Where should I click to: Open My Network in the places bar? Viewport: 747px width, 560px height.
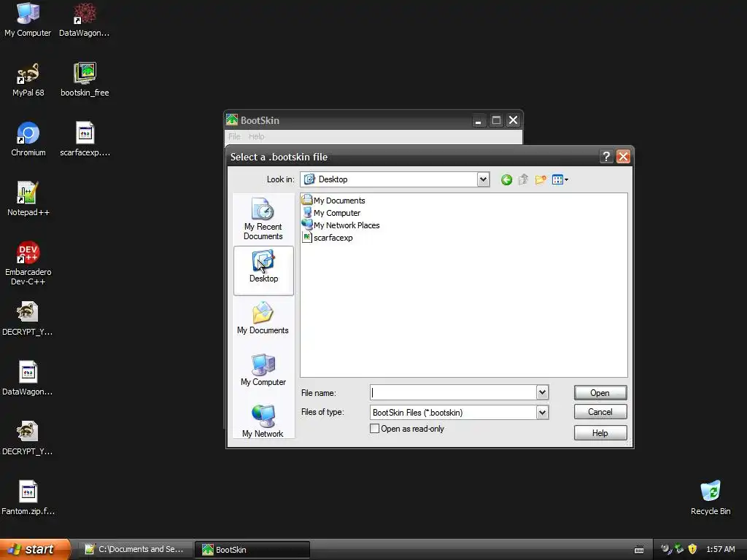(x=263, y=421)
